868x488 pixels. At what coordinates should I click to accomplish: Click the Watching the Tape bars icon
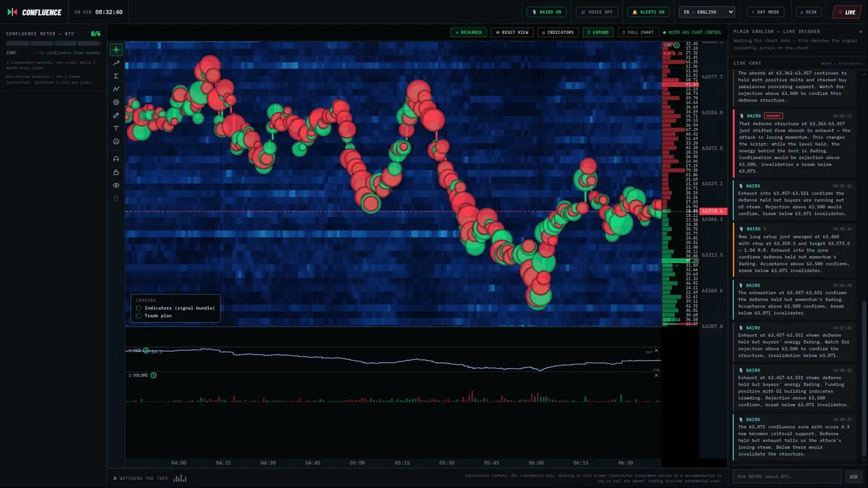coord(180,478)
